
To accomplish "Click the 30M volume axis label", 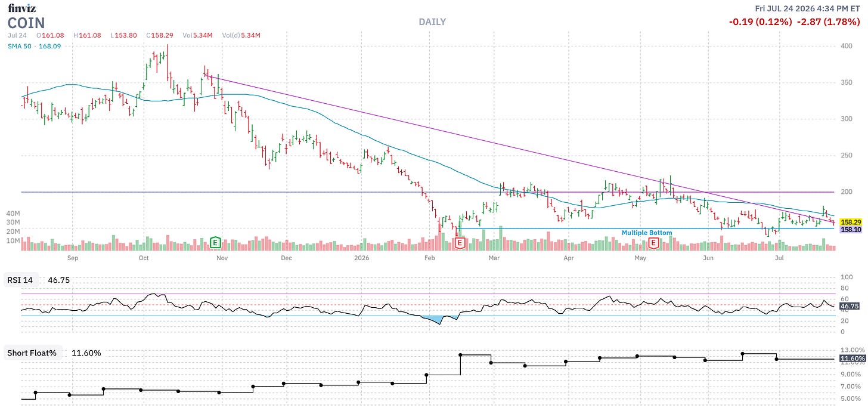I will click(14, 222).
